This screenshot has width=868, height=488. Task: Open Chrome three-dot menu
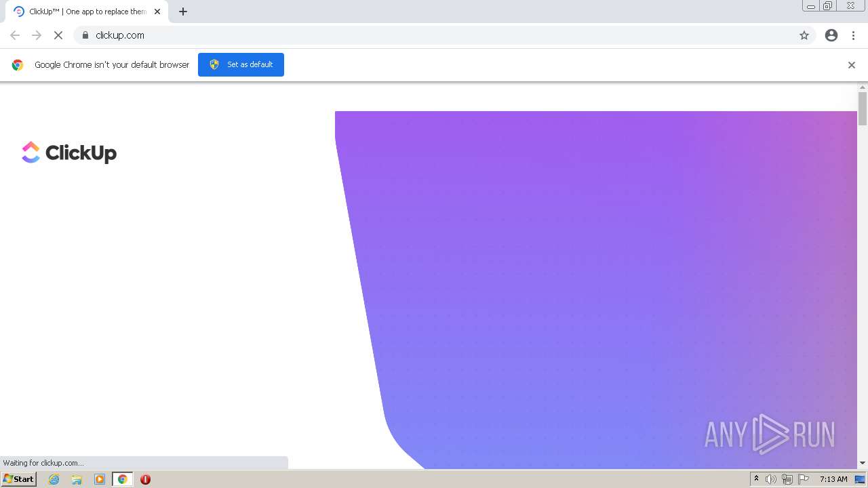pos(853,35)
